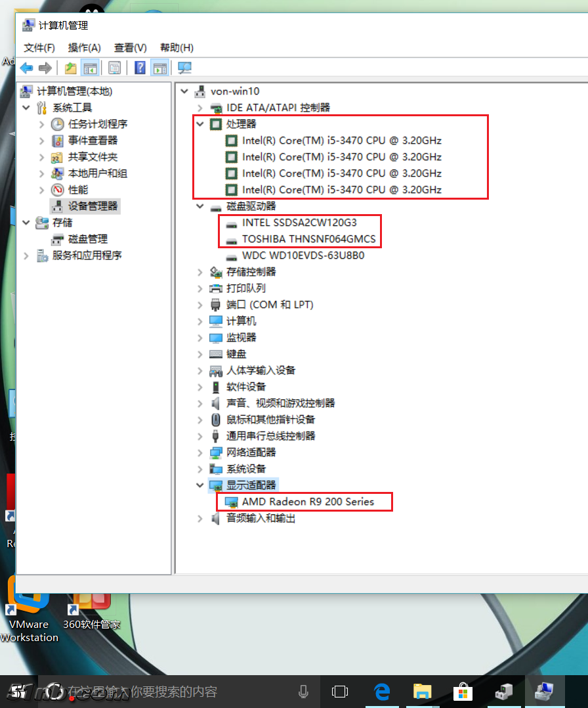Click the 任务计划程序 clock icon

[x=57, y=124]
